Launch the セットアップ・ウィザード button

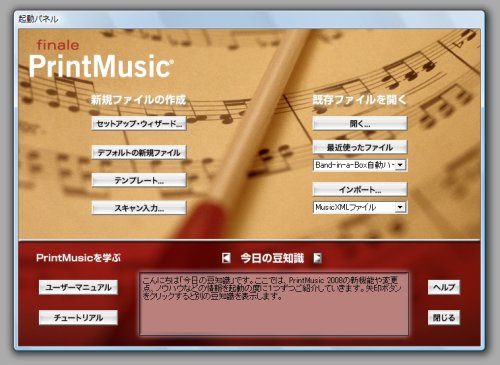click(139, 124)
